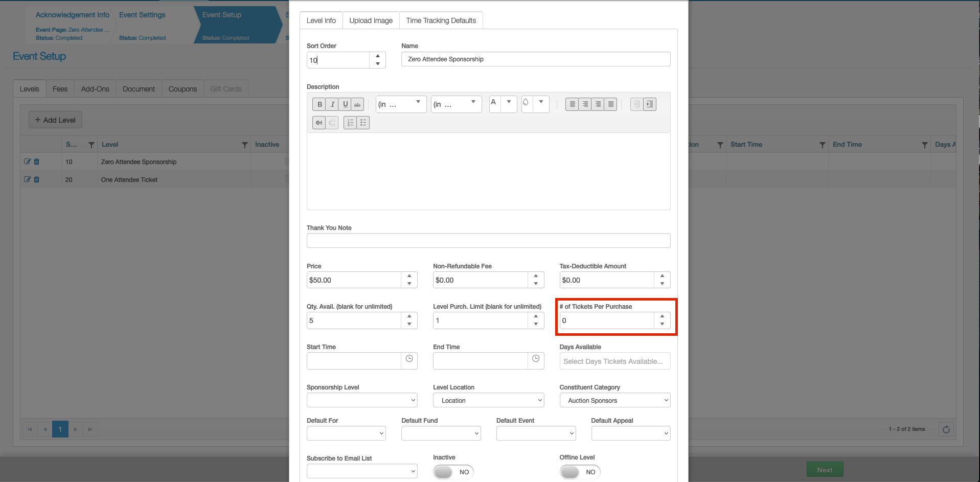
Task: Toggle bold formatting in Description editor
Action: click(320, 104)
